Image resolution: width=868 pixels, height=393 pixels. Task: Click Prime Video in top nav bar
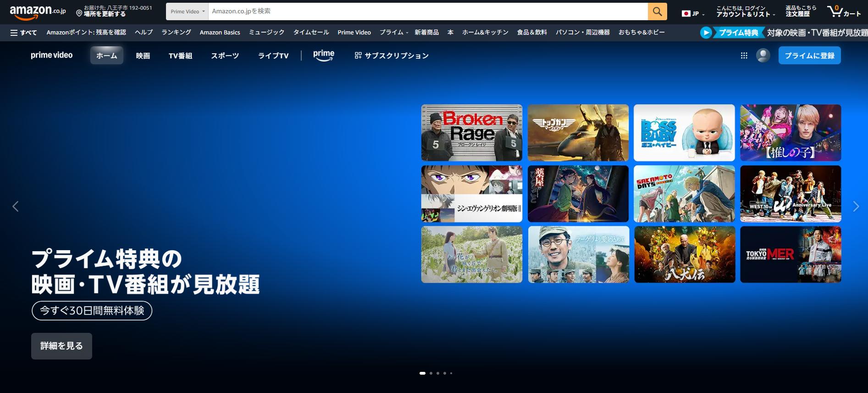(354, 33)
